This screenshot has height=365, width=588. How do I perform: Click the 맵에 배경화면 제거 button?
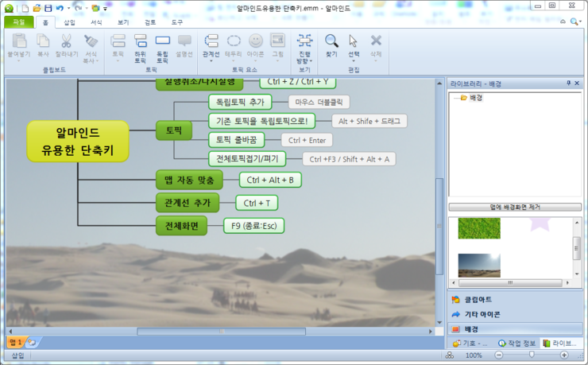[514, 207]
